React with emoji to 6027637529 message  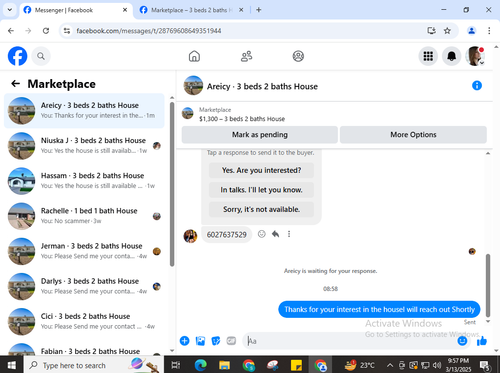[x=262, y=234]
